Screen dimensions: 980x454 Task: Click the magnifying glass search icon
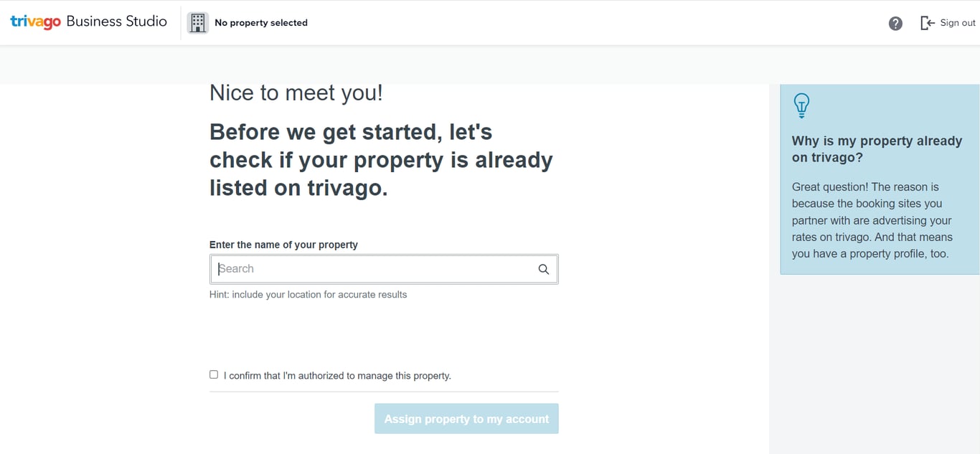point(543,269)
